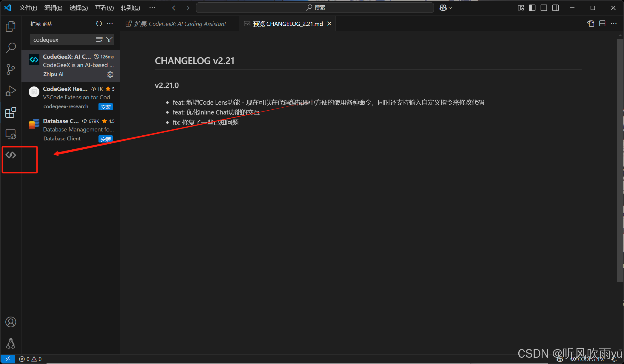
Task: Click the Accounts icon
Action: point(11,322)
